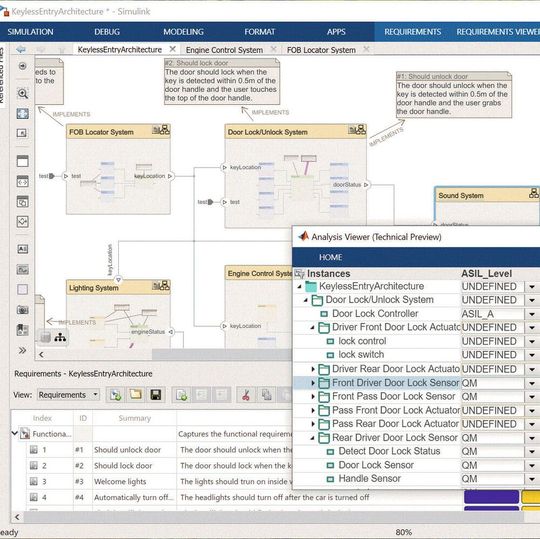Click the purple color swatch below Analysis Viewer
The image size is (540, 539).
[x=491, y=497]
